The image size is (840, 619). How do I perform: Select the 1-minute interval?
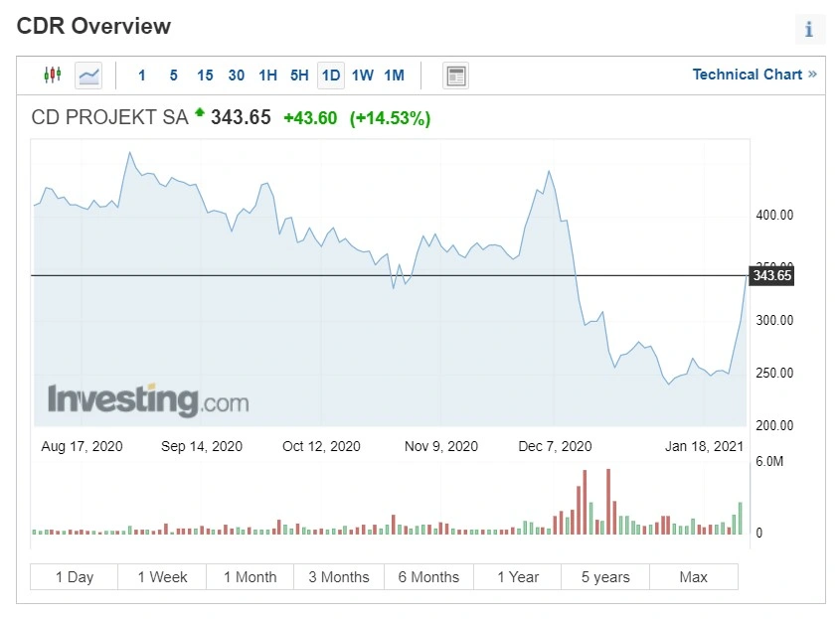click(x=142, y=76)
